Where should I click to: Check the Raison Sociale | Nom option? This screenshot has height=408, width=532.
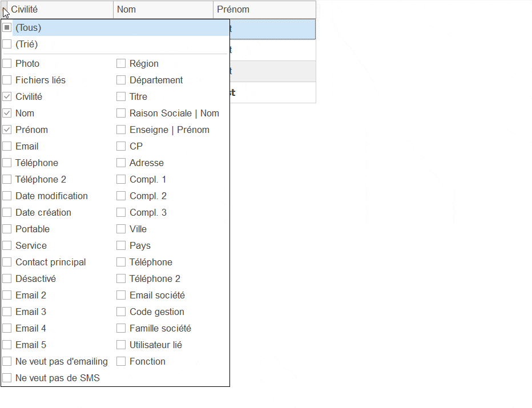(121, 113)
